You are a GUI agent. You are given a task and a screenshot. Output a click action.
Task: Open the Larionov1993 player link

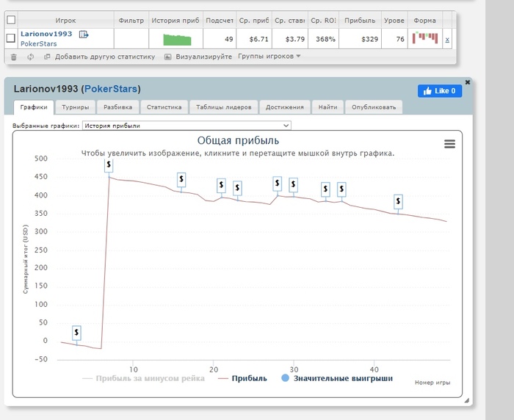[x=46, y=34]
